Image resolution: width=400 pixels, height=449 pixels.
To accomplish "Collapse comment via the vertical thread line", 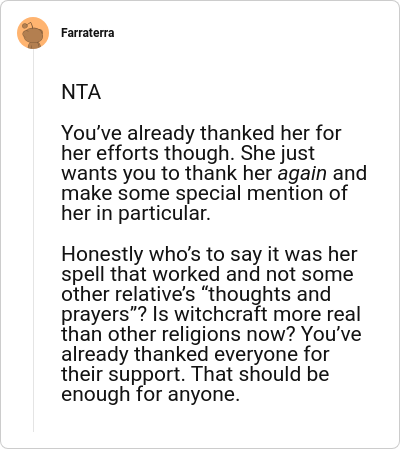I will [33, 240].
